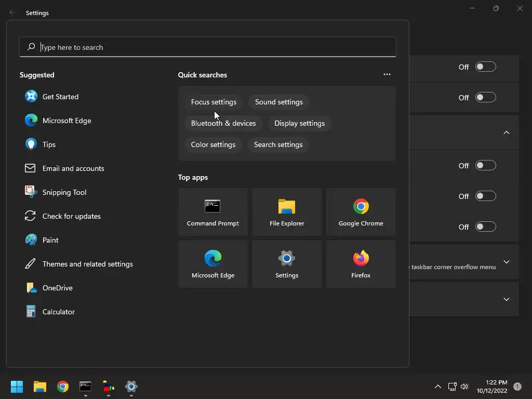
Task: Show hidden icons in system tray
Action: (437, 387)
